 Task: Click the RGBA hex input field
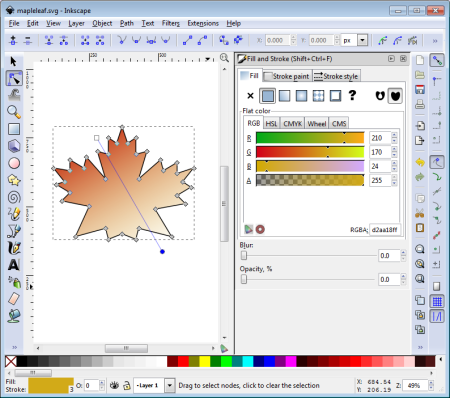coord(385,230)
